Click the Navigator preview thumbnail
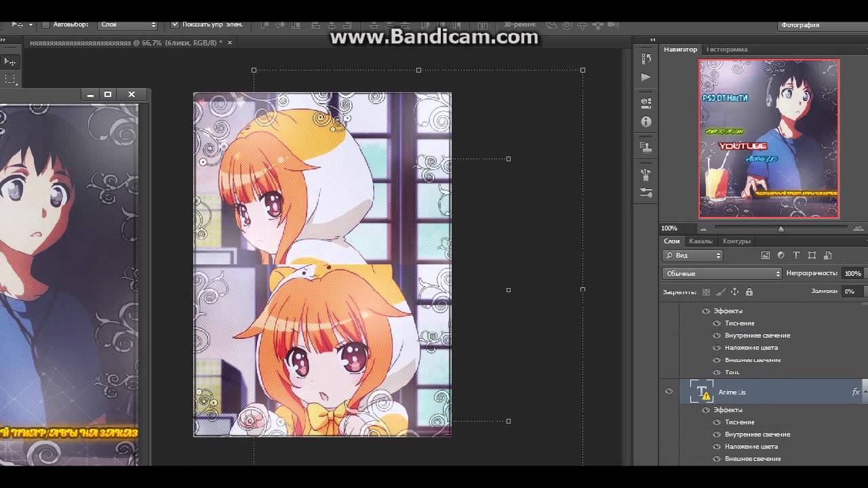Viewport: 868px width, 488px height. [x=769, y=139]
